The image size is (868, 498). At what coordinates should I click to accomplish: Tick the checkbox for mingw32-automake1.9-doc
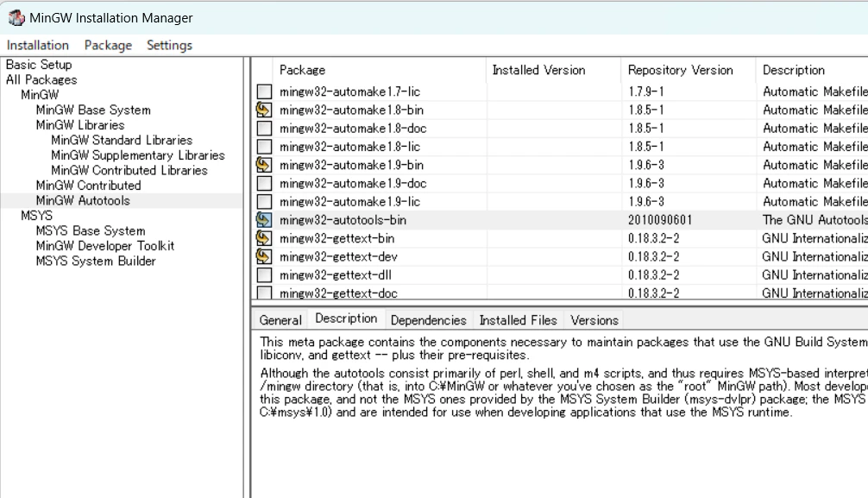tap(265, 183)
